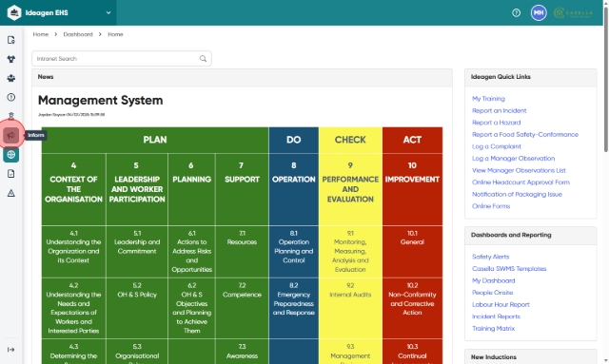Open Labour Hour Report link

[501, 305]
